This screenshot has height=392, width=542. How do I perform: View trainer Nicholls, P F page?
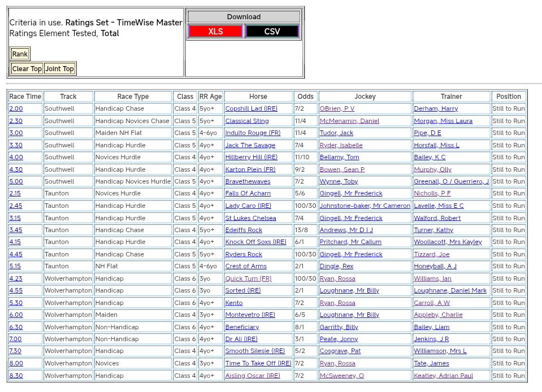tap(432, 194)
